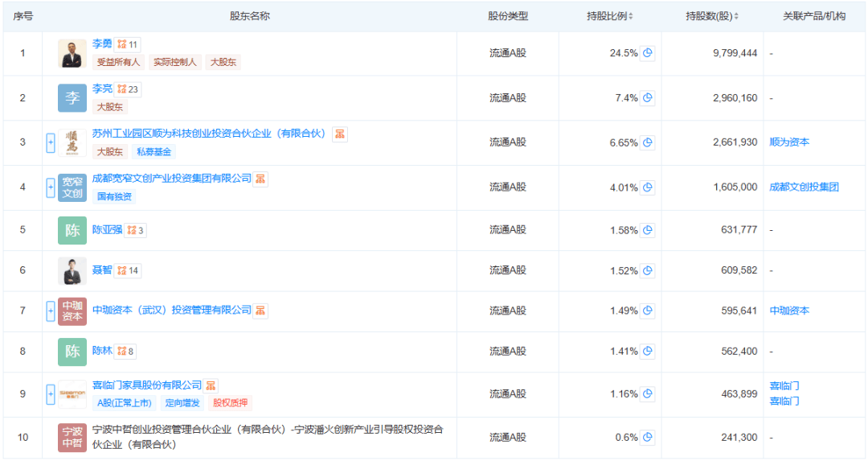Click the 国有独资 tag
The image size is (868, 461).
115,196
